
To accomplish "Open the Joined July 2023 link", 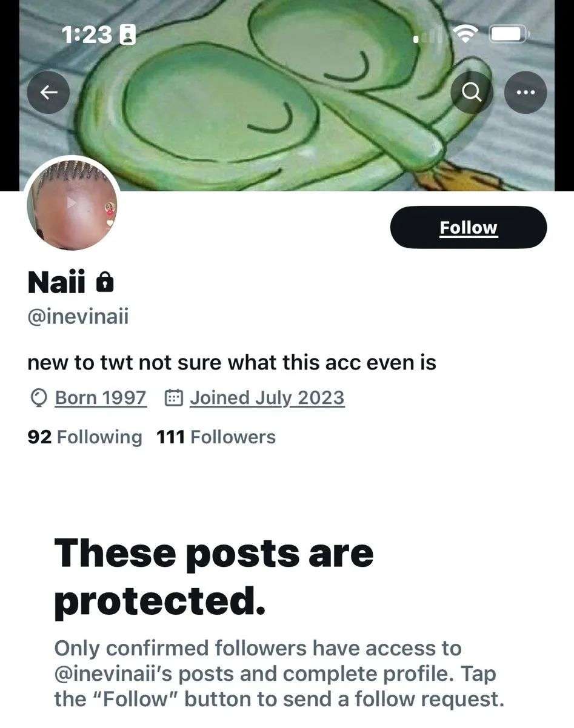I will coord(267,398).
